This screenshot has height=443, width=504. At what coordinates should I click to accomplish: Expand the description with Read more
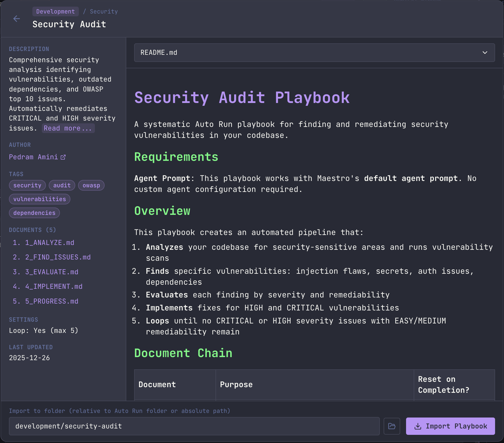tap(68, 128)
